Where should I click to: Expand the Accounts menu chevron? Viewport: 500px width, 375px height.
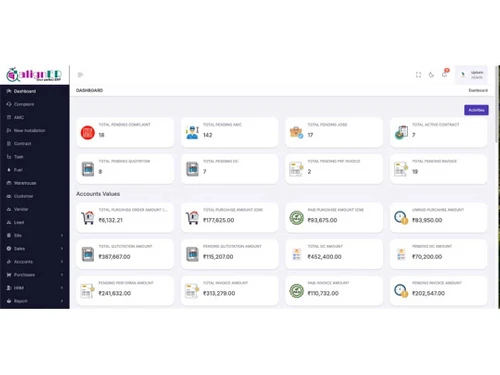coord(62,262)
